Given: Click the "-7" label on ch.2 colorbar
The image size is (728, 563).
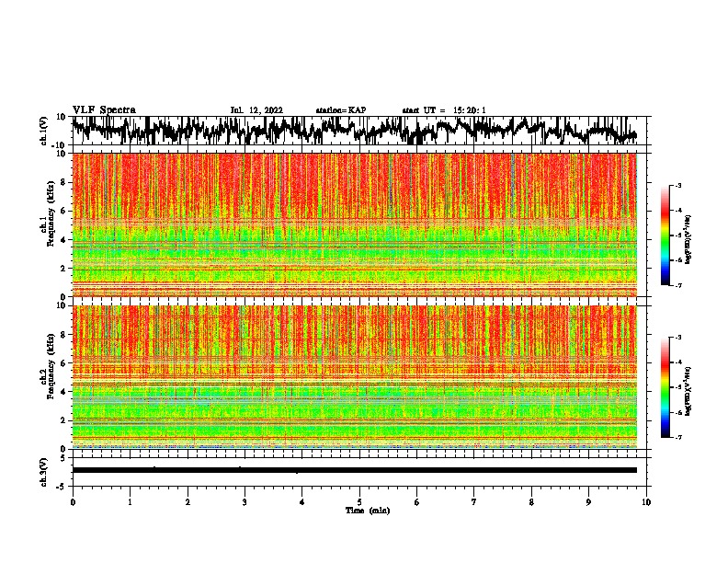Looking at the screenshot, I should tap(677, 438).
